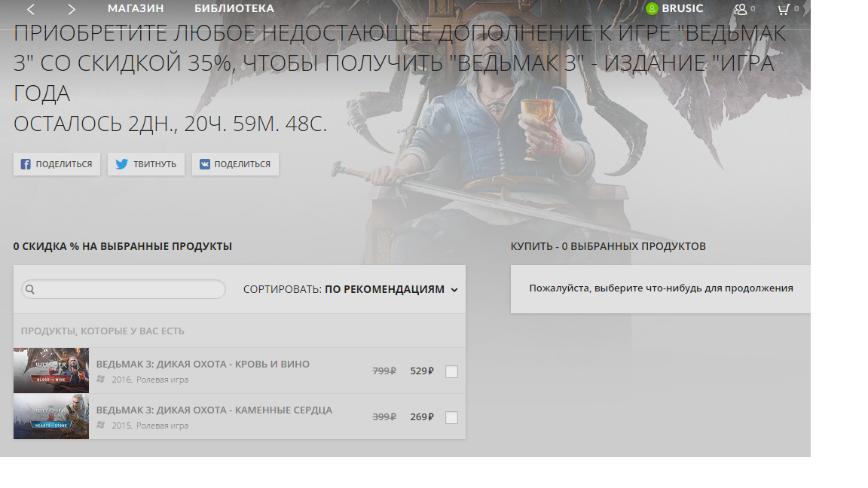Screen dimensions: 868x488
Task: Open ВЕДЬМАК 3: ДИКАЯ ОХОТА - КАМЕННЫЕ СЕРДЦА
Action: coord(214,410)
